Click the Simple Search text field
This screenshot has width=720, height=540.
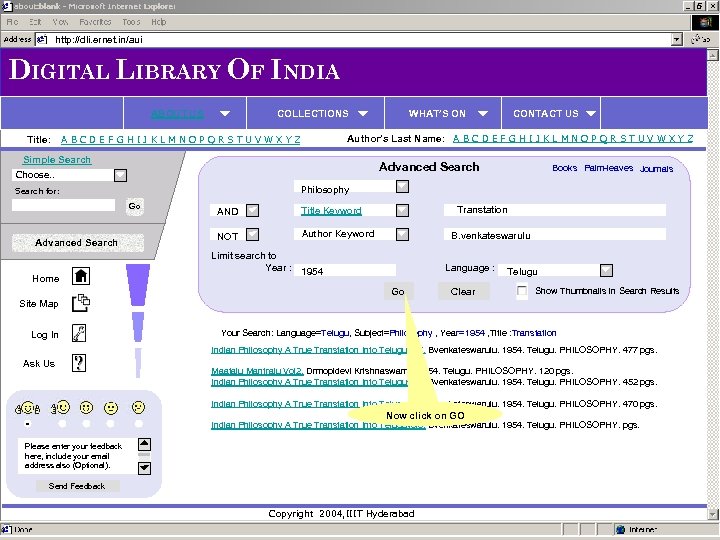(x=63, y=205)
